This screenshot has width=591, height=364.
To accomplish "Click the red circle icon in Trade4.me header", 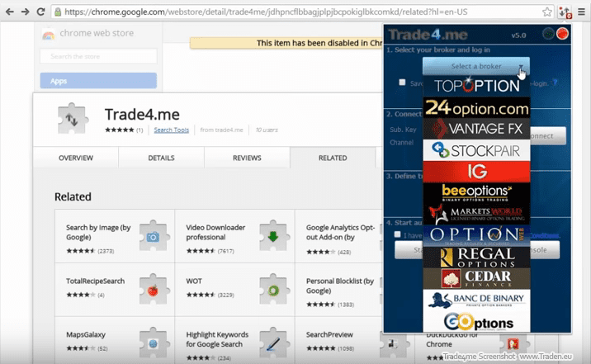I will pos(562,34).
